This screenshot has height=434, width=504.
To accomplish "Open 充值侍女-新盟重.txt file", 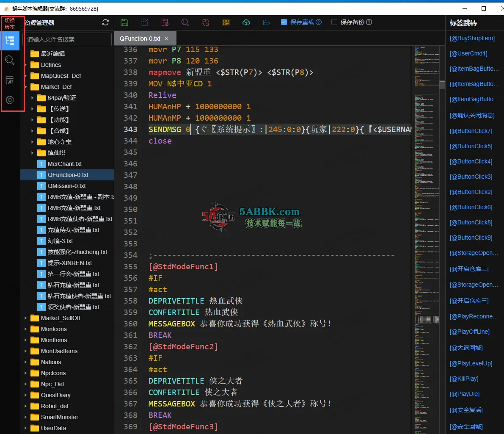I will (73, 230).
